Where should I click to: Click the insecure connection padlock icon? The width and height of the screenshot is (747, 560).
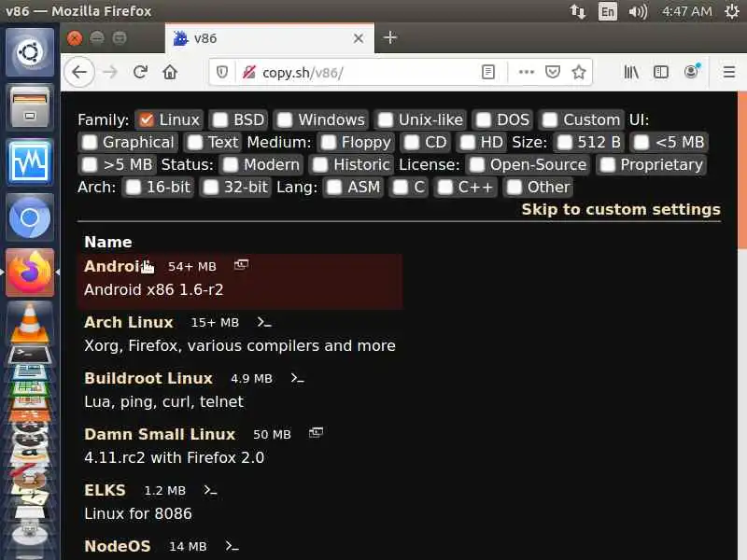tap(248, 73)
